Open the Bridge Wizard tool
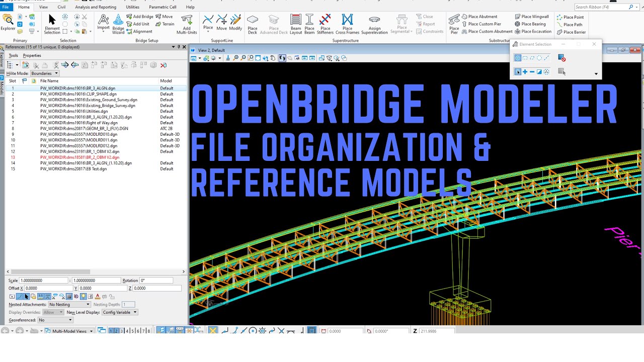 point(118,24)
